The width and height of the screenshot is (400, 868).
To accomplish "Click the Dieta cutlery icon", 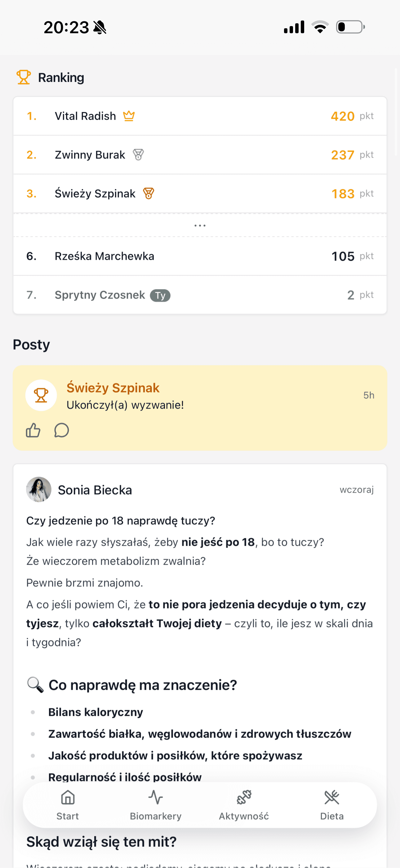I will [x=332, y=798].
